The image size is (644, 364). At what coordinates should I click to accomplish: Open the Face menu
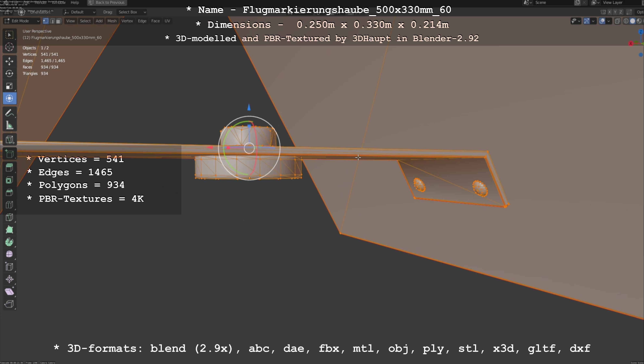[x=155, y=21]
